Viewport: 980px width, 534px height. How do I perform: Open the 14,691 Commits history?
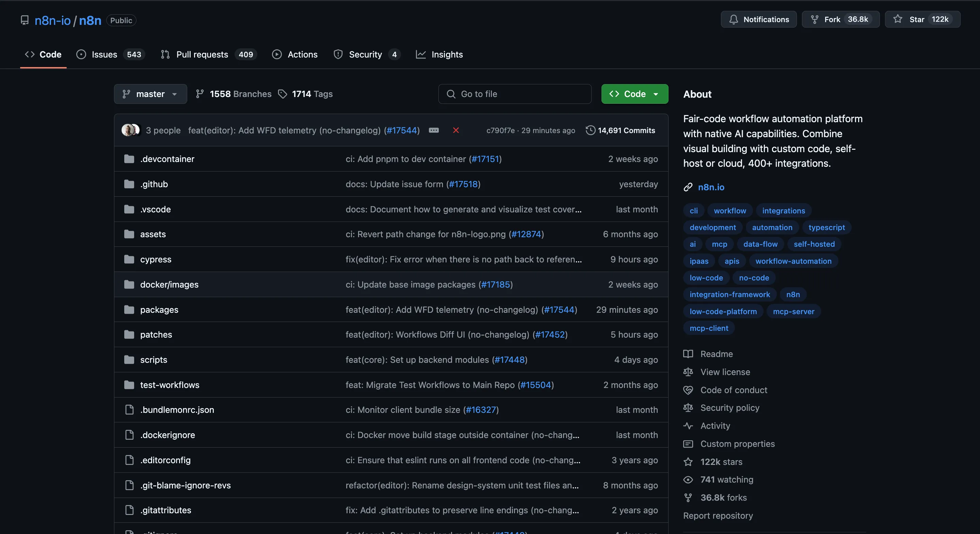tap(621, 130)
